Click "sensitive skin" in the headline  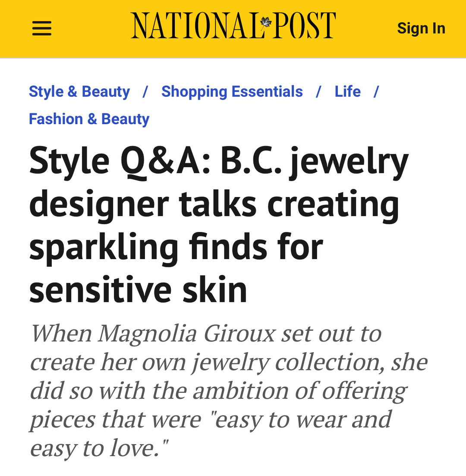(138, 290)
